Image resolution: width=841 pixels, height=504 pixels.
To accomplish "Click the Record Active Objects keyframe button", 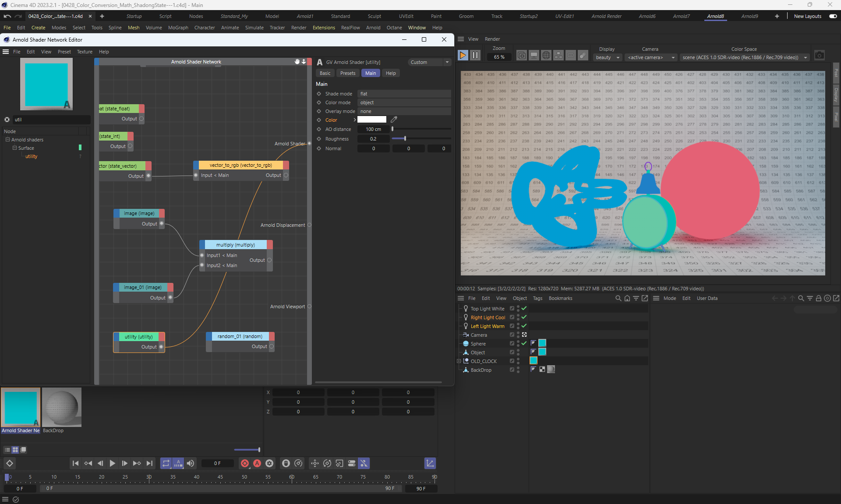I will [245, 463].
